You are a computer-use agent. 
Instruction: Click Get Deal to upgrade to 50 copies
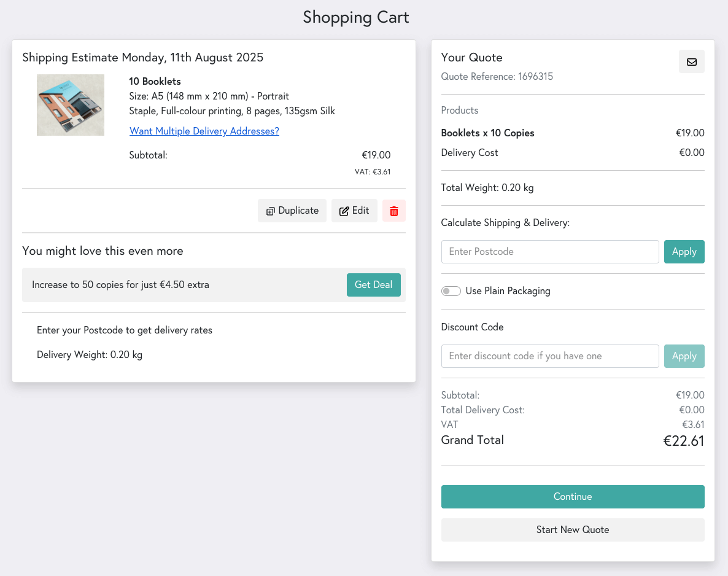point(373,285)
